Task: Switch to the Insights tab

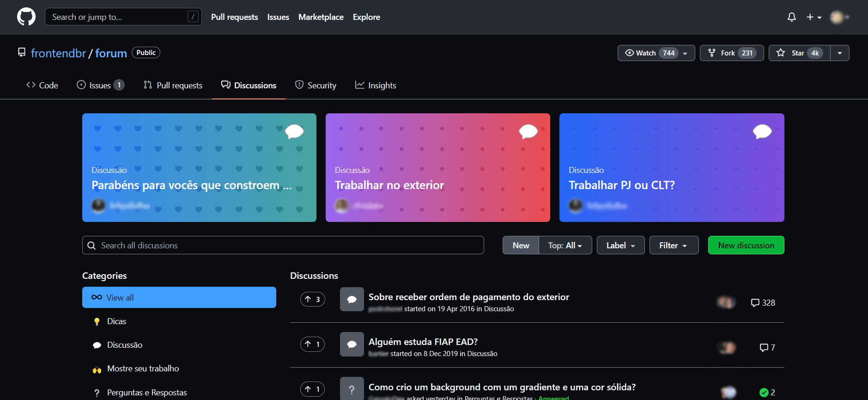Action: pyautogui.click(x=376, y=85)
